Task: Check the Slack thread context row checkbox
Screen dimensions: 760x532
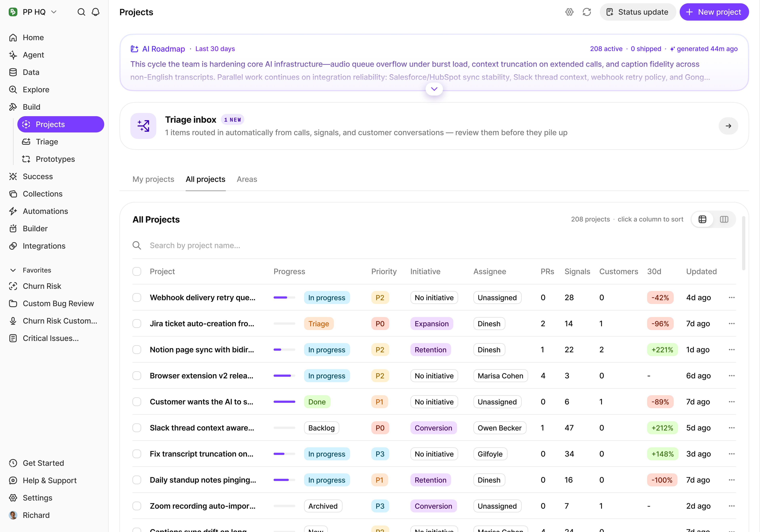Action: tap(137, 428)
